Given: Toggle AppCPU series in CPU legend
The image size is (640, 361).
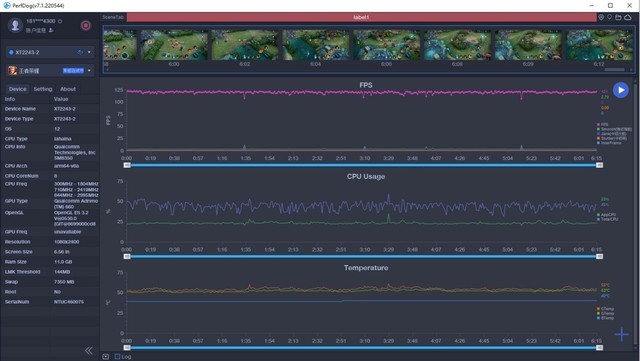Looking at the screenshot, I should 607,214.
